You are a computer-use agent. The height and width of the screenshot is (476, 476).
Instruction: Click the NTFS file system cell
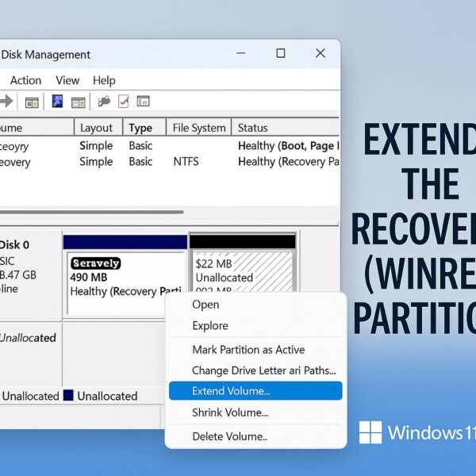[x=186, y=162]
